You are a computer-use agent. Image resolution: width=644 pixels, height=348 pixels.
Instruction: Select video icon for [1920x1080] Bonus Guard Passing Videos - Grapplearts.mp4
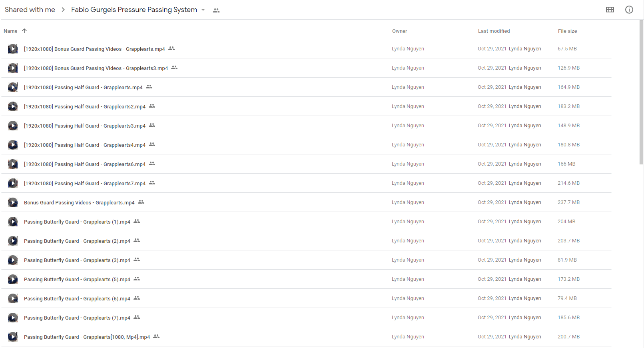tap(13, 49)
